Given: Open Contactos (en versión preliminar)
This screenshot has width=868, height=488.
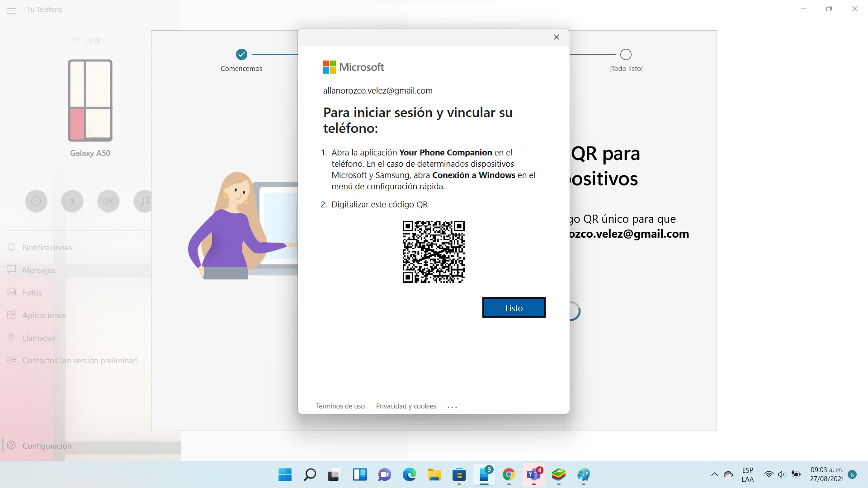Looking at the screenshot, I should point(80,360).
